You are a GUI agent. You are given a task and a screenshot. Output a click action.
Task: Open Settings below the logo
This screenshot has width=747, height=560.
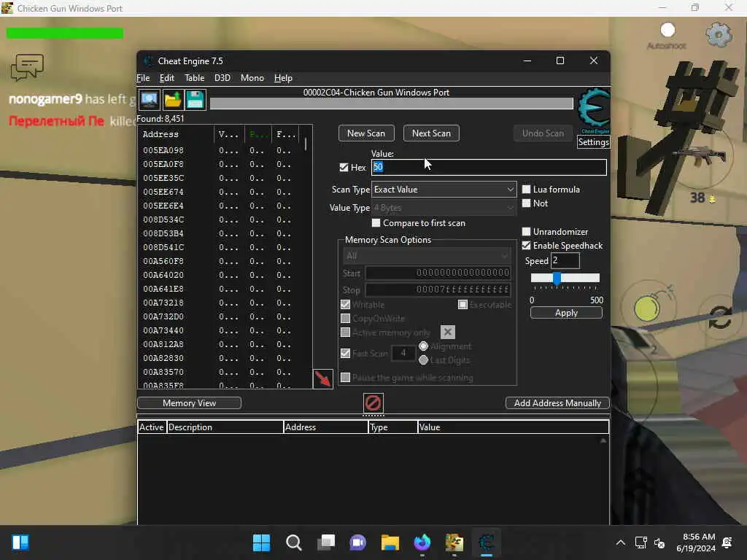click(593, 142)
